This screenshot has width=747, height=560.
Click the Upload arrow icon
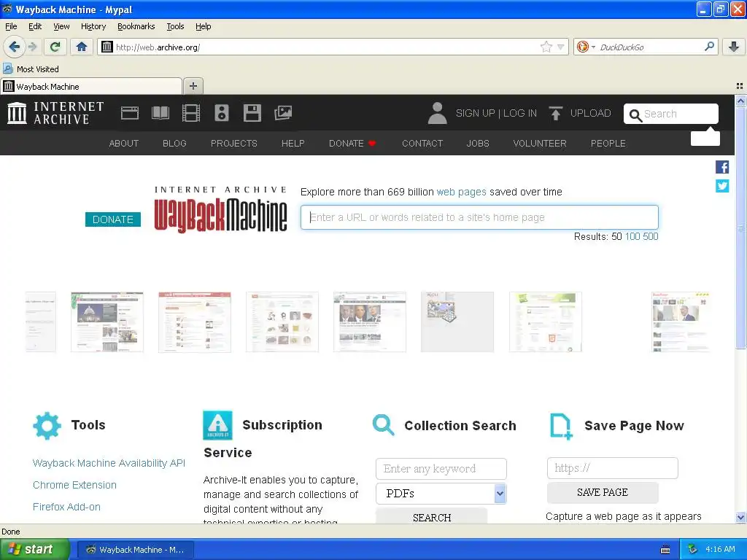pyautogui.click(x=555, y=113)
